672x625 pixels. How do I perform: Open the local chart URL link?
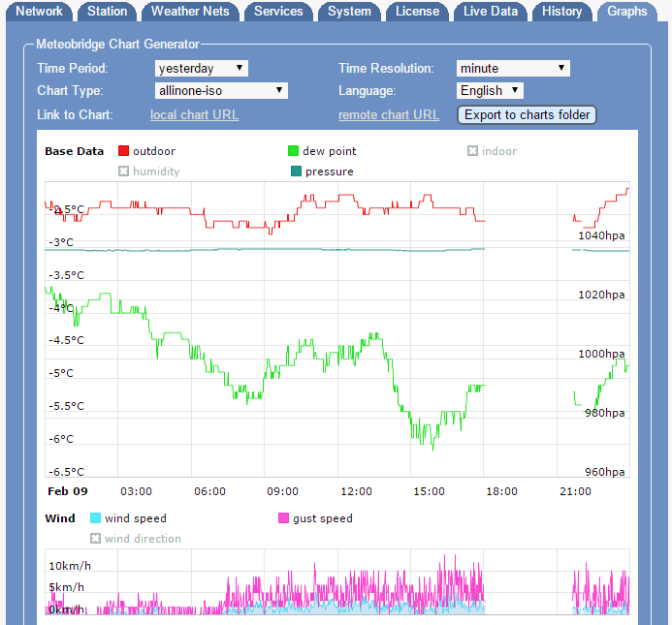pos(194,114)
